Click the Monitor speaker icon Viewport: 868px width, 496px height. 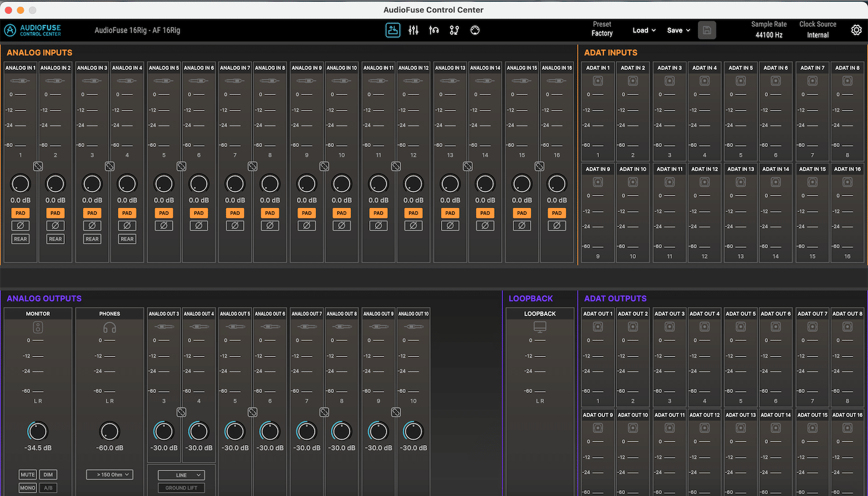click(38, 328)
